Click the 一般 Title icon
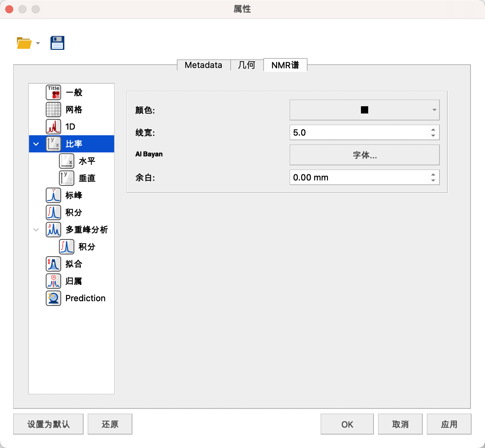 pos(53,92)
